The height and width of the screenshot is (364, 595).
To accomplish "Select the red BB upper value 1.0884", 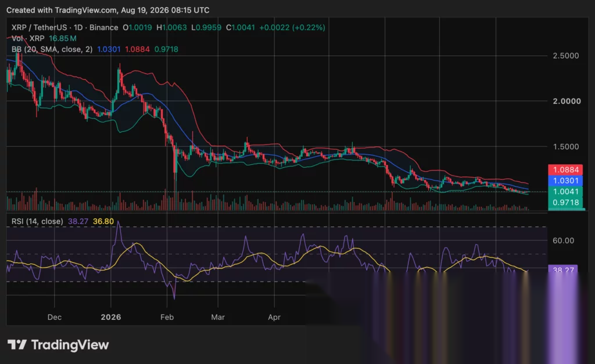I will 137,49.
